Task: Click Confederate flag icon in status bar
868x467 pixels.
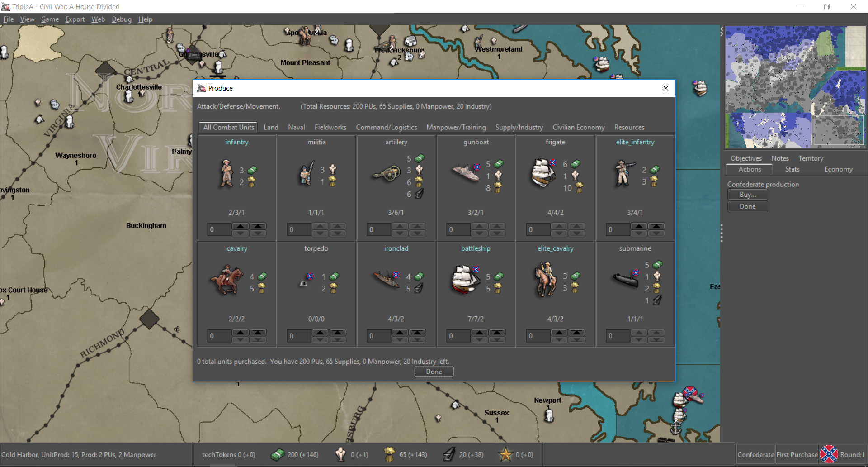Action: point(829,454)
